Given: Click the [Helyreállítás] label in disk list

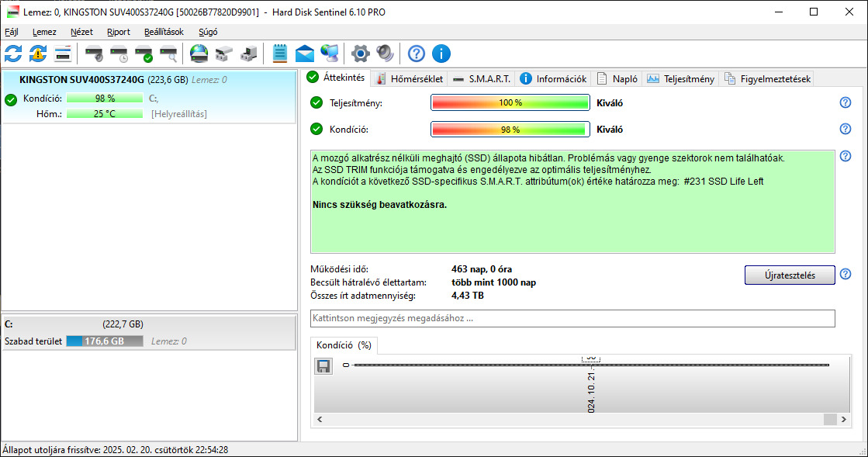Looking at the screenshot, I should click(179, 113).
